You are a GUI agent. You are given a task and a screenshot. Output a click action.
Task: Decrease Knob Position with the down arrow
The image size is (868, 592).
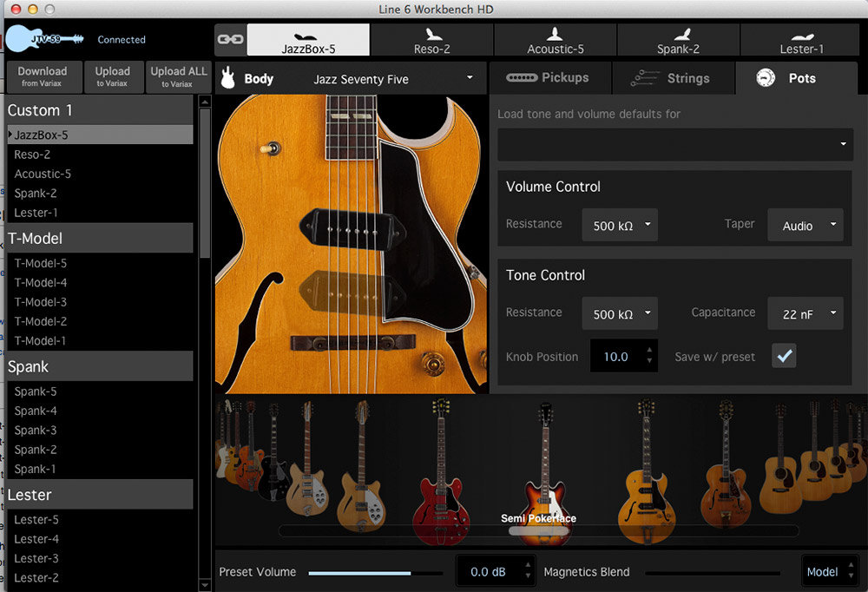[x=649, y=362]
